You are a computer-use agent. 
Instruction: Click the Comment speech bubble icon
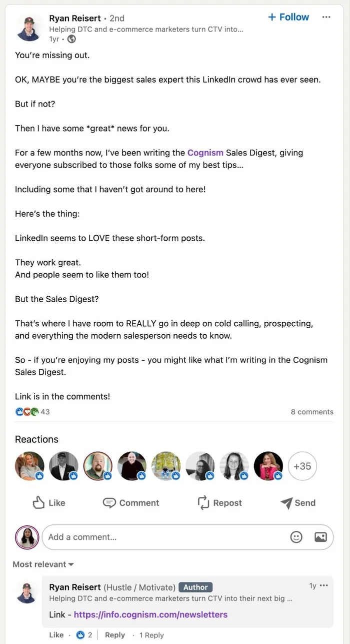(109, 503)
